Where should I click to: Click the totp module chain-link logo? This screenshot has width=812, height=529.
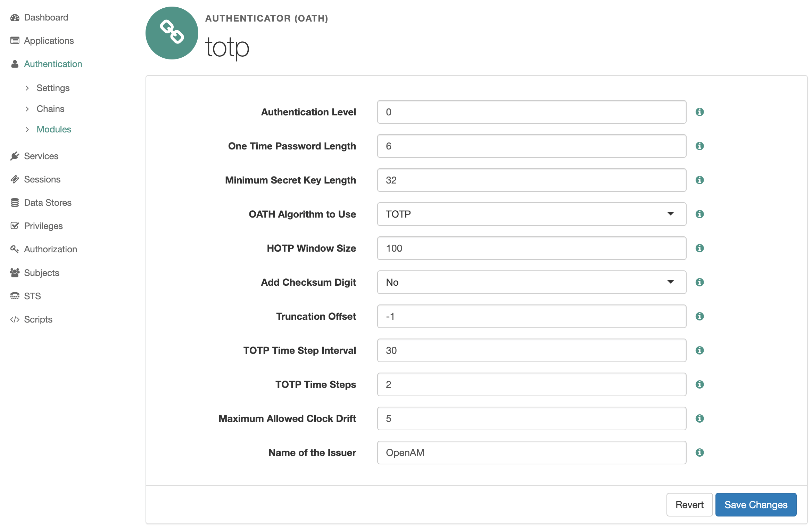click(x=172, y=33)
